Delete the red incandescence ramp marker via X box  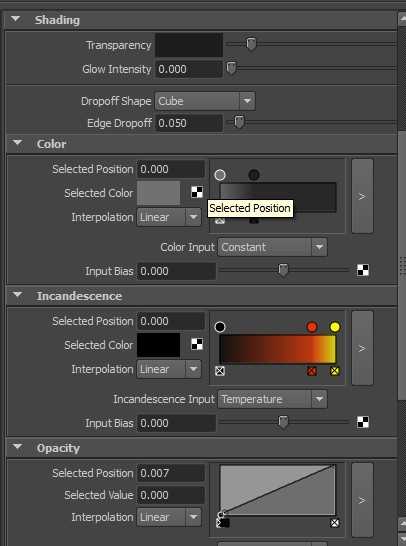coord(312,371)
